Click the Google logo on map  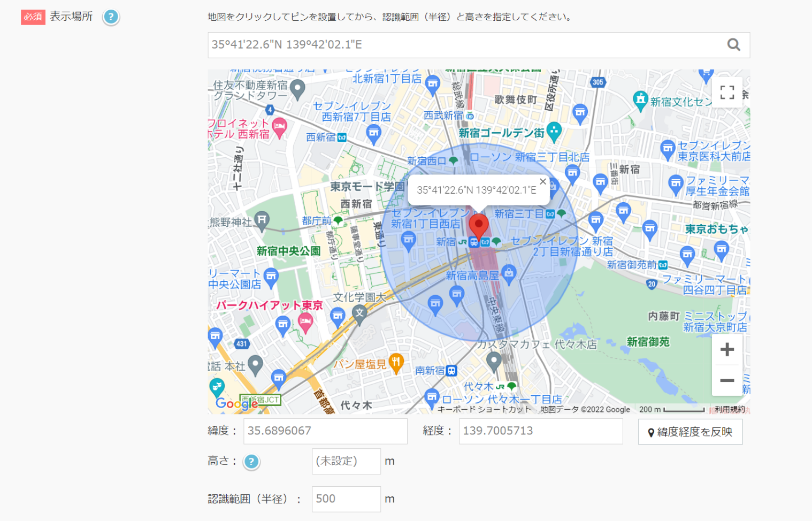(x=236, y=404)
